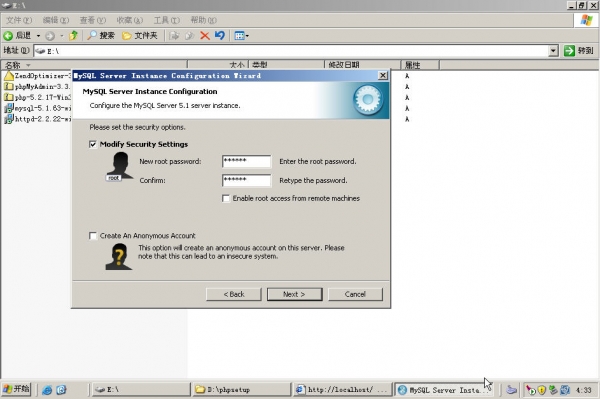Click the second quick launch icon
The image size is (600, 399).
pos(61,390)
